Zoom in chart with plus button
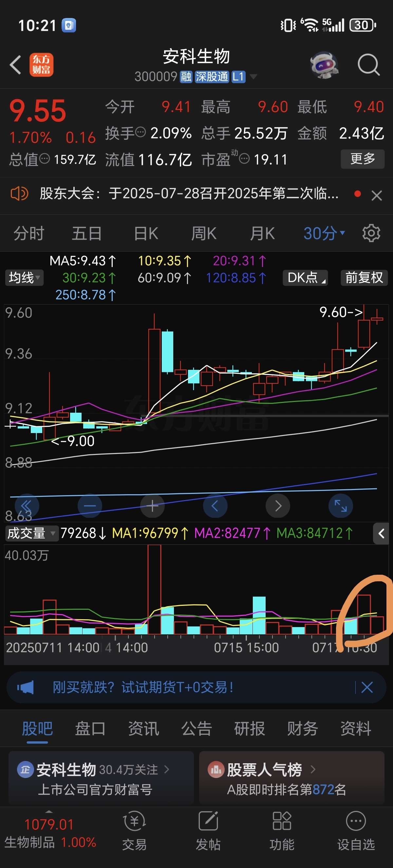Screen dimensions: 393x868 point(152,506)
